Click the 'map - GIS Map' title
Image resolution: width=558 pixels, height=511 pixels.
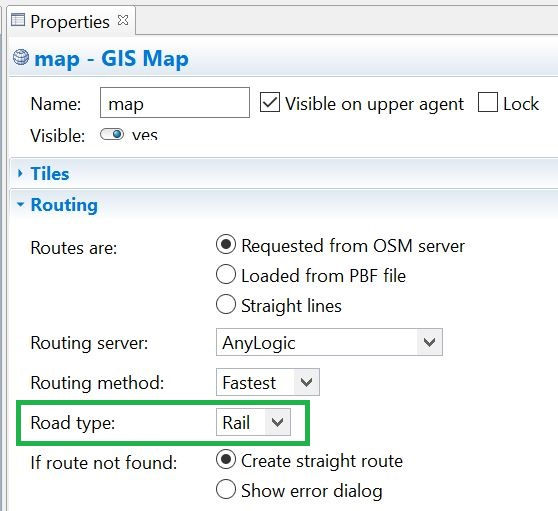pyautogui.click(x=111, y=58)
